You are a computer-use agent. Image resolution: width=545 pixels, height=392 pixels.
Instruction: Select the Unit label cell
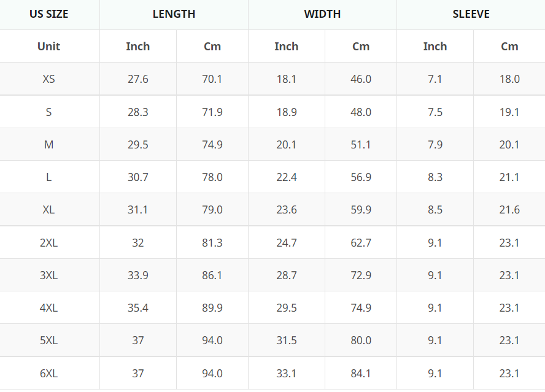pyautogui.click(x=48, y=46)
